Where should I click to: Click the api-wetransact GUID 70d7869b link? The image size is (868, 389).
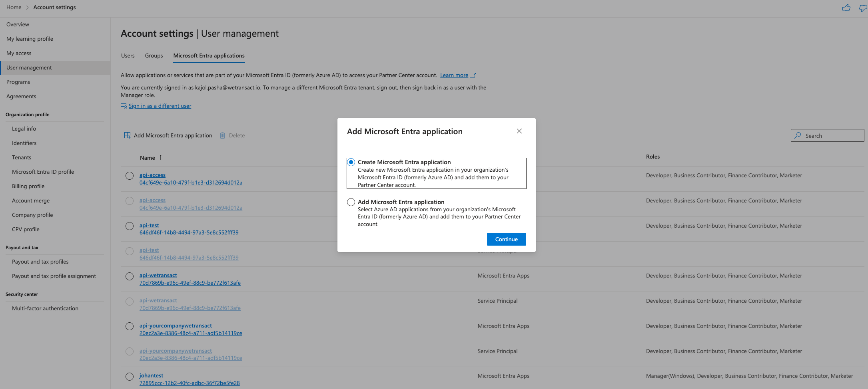[190, 283]
